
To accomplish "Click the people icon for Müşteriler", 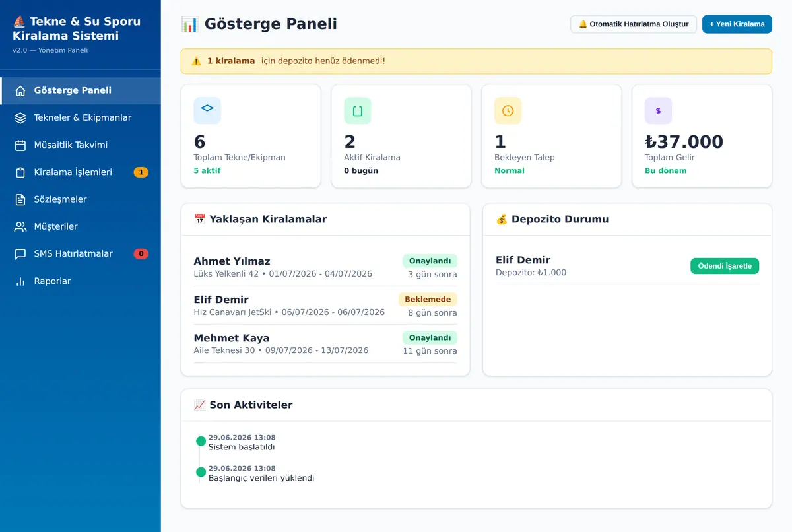I will 20,226.
